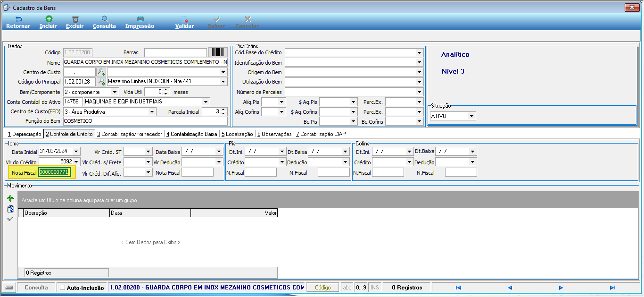Click the Icms Nota Fiscal field 0000000771
This screenshot has height=297, width=644.
coord(55,172)
